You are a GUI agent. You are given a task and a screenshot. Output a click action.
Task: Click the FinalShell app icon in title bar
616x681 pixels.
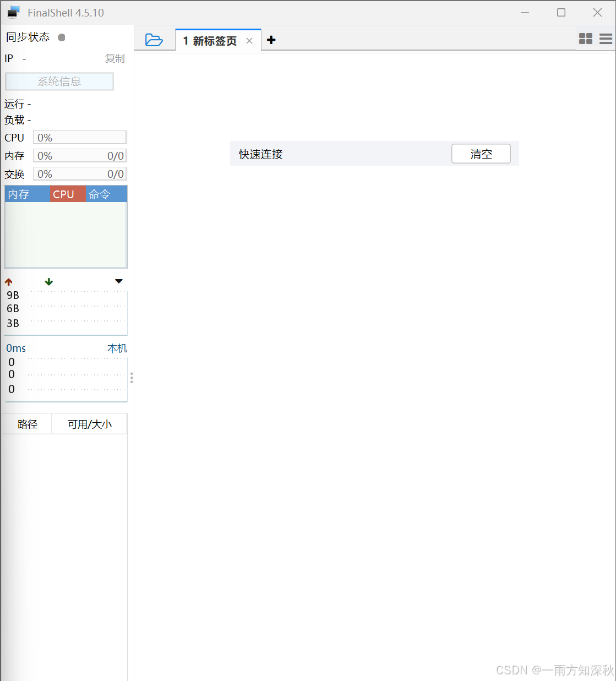click(13, 12)
